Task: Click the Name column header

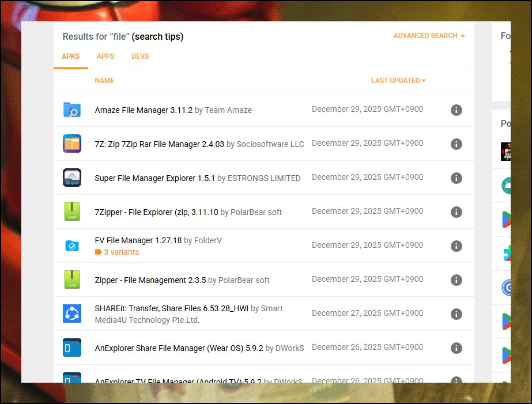Action: click(104, 80)
